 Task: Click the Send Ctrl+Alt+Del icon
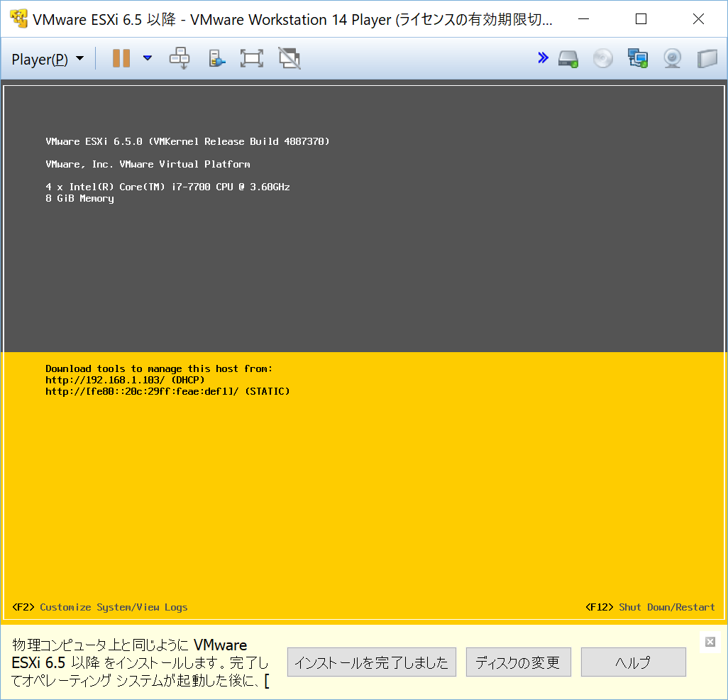[x=179, y=58]
